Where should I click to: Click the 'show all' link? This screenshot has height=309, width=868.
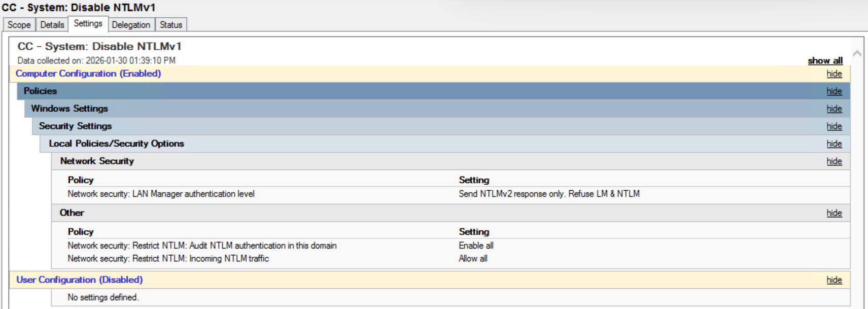tap(825, 61)
